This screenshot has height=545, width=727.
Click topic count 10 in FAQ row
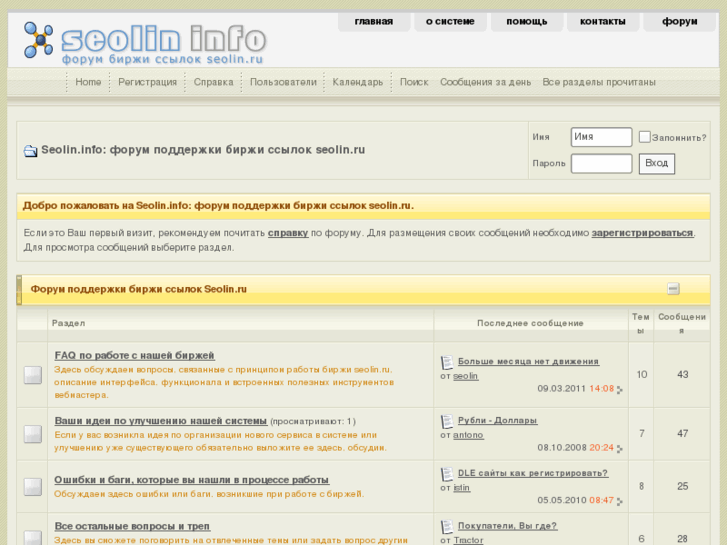(642, 374)
